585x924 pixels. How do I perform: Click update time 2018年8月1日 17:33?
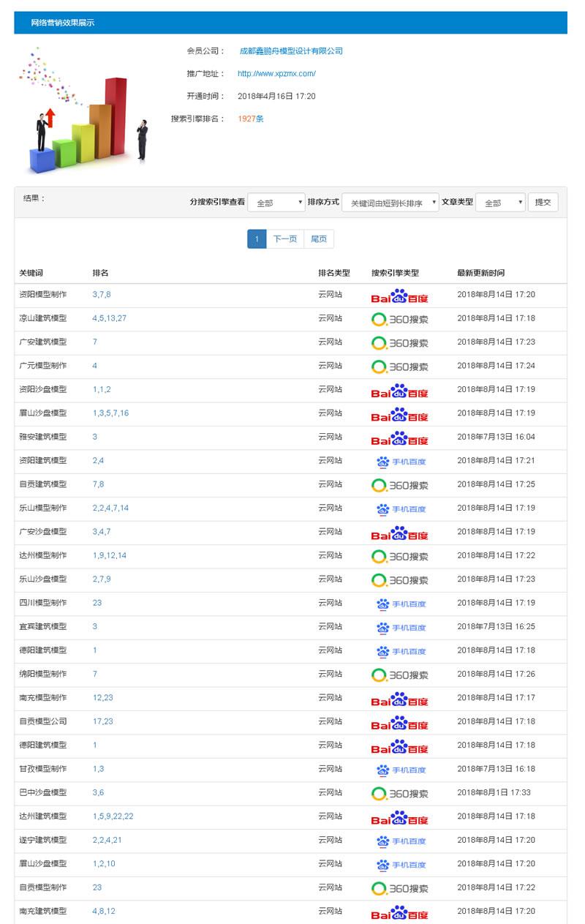click(x=494, y=792)
